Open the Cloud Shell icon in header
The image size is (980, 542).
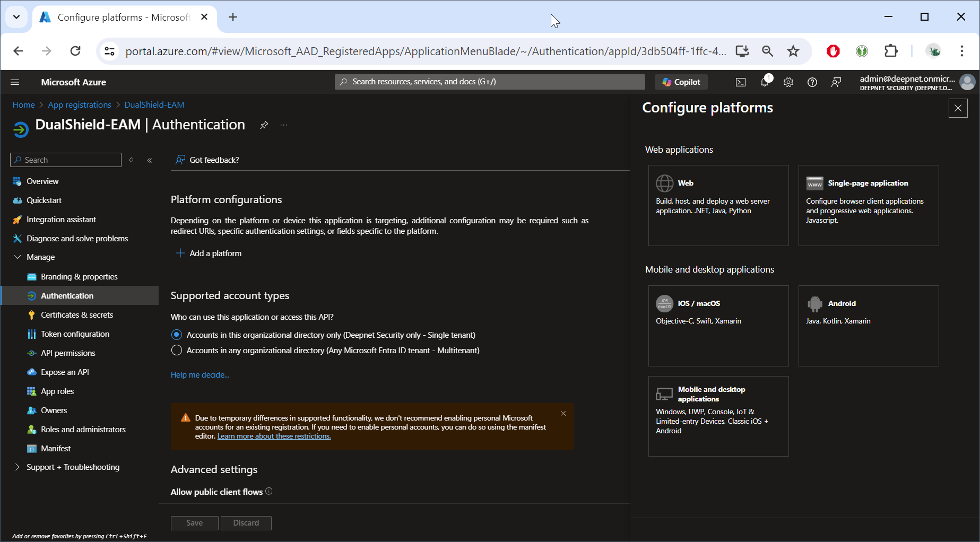click(740, 82)
